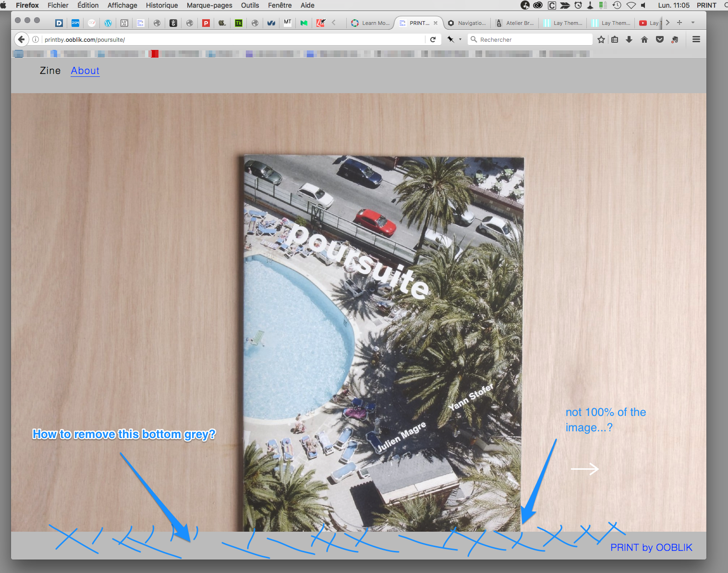Expand the hamburger menu

click(x=696, y=39)
